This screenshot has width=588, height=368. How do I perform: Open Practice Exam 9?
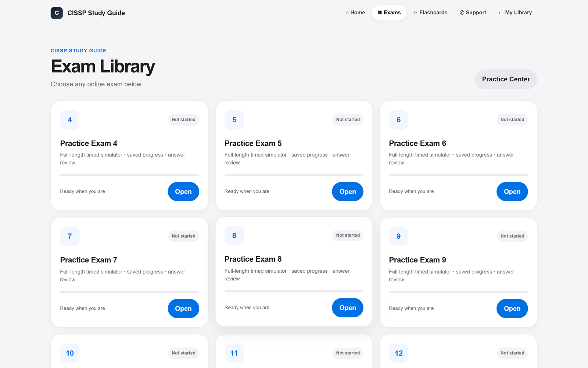512,308
